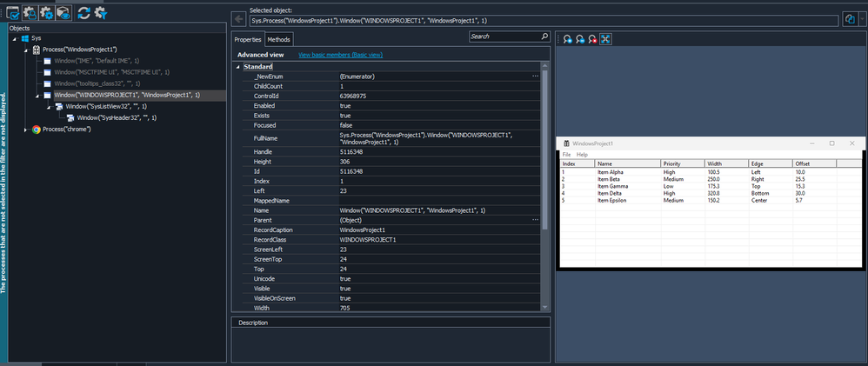Viewport: 868px width, 366px height.
Task: Click the copy icon right of Selected object
Action: pyautogui.click(x=849, y=19)
